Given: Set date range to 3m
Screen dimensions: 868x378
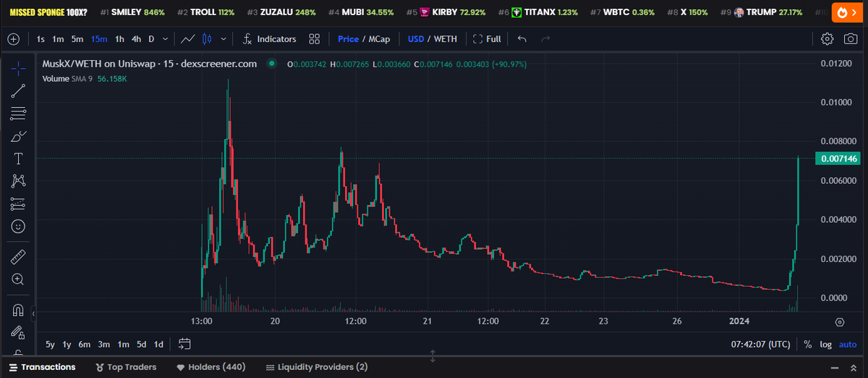Looking at the screenshot, I should (104, 344).
